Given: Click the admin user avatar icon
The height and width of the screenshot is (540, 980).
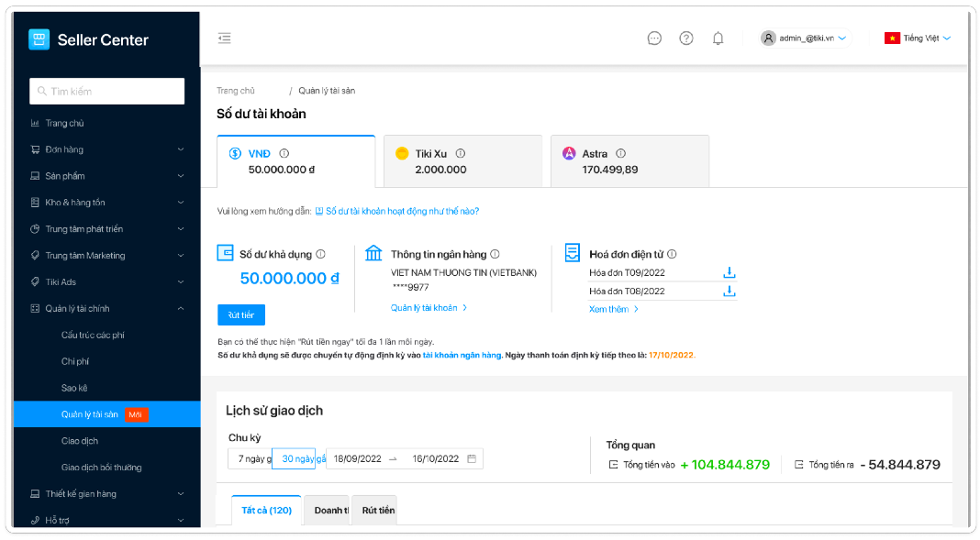Looking at the screenshot, I should click(768, 39).
